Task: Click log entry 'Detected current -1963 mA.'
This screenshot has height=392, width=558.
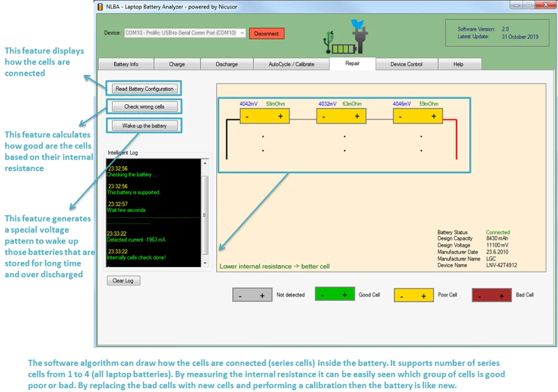Action: 137,240
